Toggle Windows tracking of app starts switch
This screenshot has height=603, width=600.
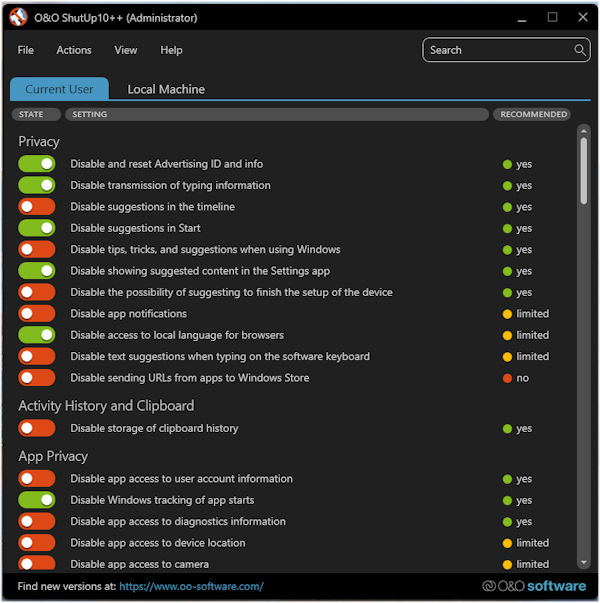[x=37, y=500]
